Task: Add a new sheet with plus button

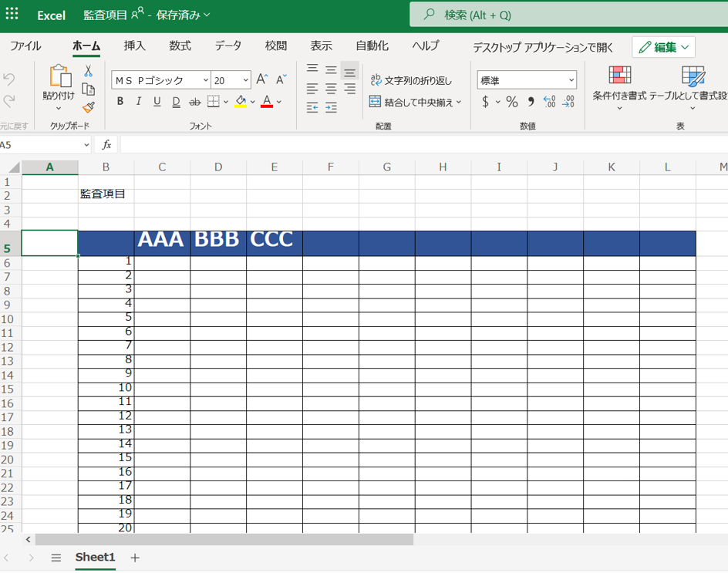Action: click(135, 558)
